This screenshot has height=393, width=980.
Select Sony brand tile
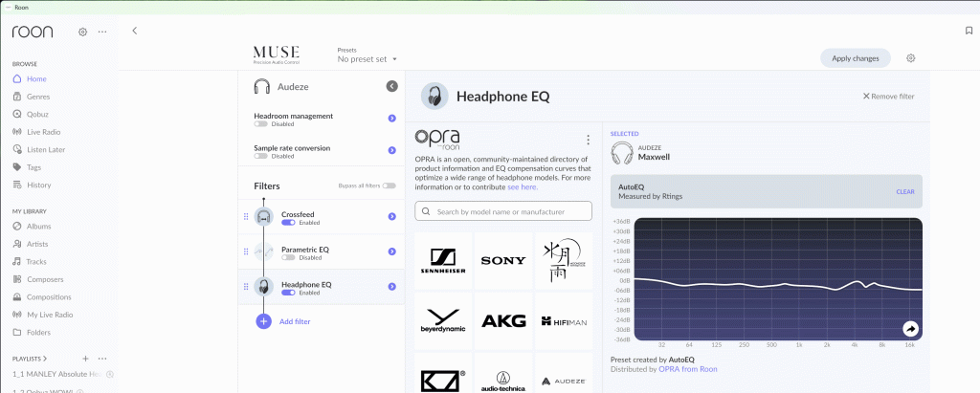[503, 260]
